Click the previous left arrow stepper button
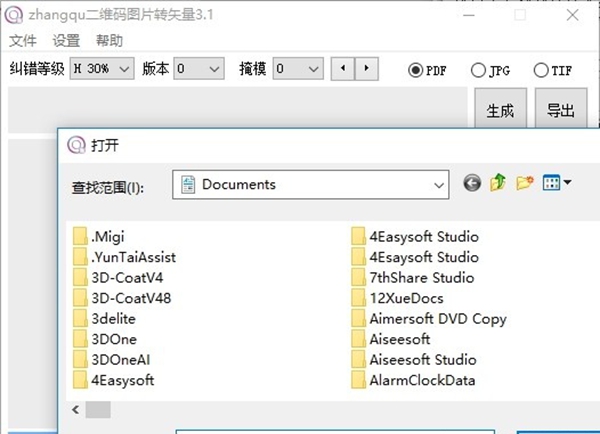The image size is (600, 434). point(342,69)
